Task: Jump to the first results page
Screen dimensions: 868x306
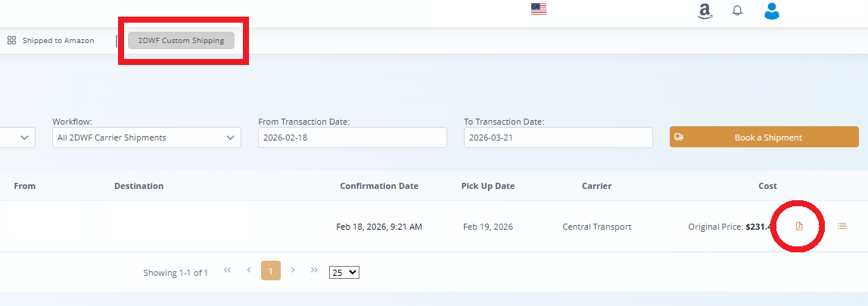Action: 227,270
